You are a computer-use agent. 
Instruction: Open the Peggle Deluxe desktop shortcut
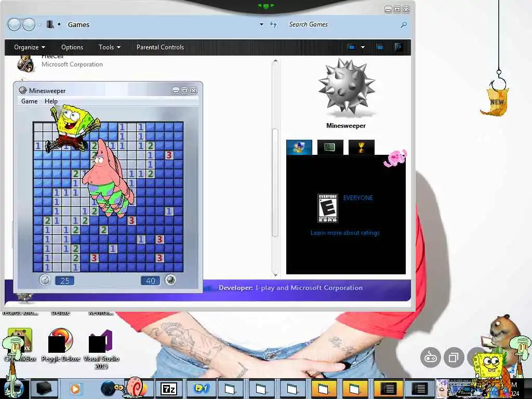(x=61, y=345)
